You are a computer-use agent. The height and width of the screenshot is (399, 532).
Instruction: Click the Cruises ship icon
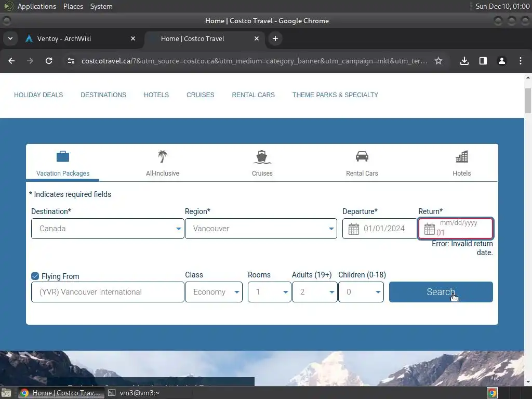point(262,157)
